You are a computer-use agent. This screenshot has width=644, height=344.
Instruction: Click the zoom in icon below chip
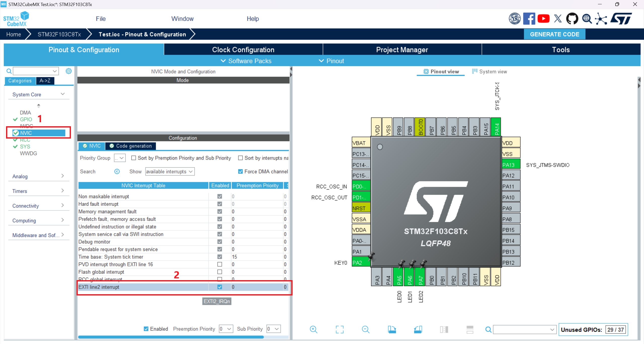click(313, 329)
